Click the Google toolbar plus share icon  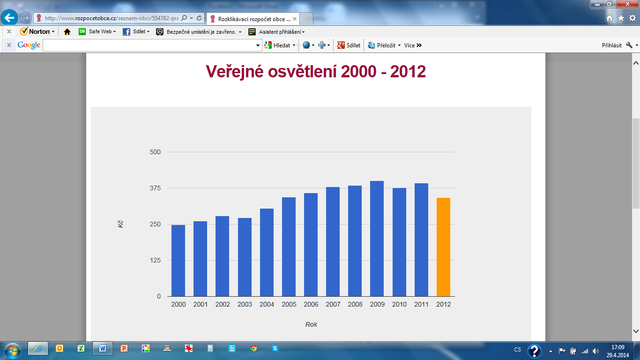pos(322,45)
